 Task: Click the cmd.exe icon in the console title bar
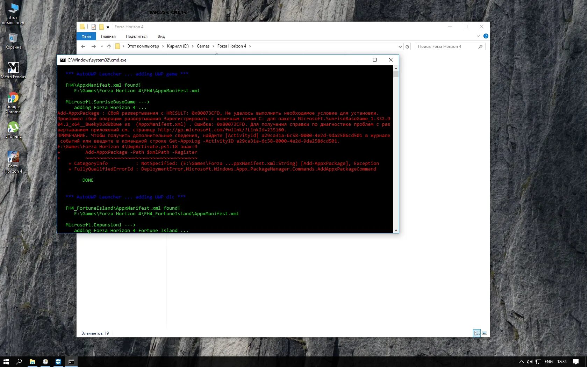tap(63, 60)
